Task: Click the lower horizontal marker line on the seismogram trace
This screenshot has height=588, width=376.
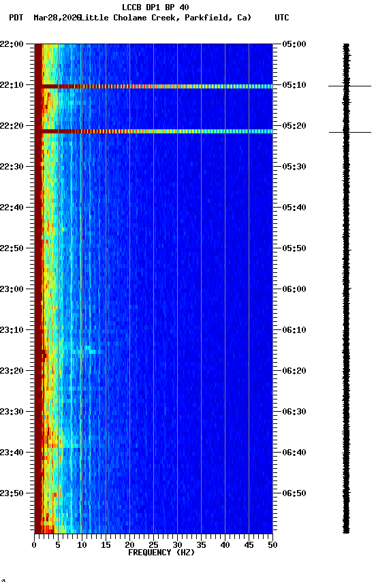Action: [350, 133]
